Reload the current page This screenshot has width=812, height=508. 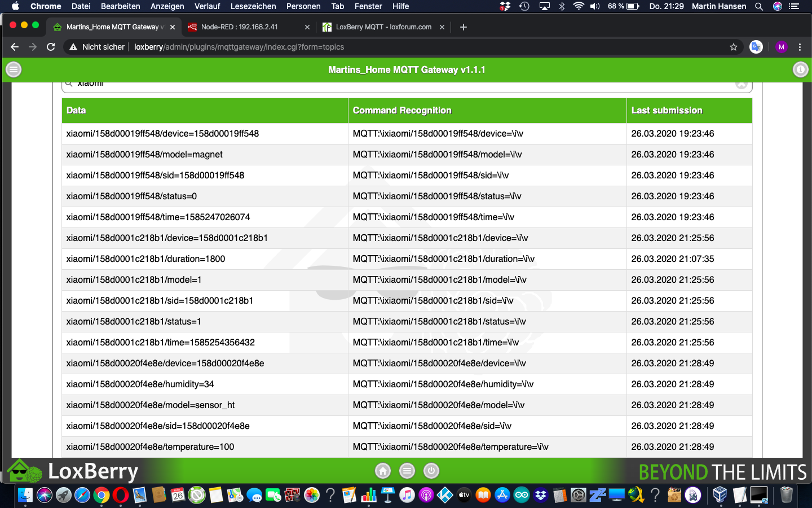click(51, 47)
